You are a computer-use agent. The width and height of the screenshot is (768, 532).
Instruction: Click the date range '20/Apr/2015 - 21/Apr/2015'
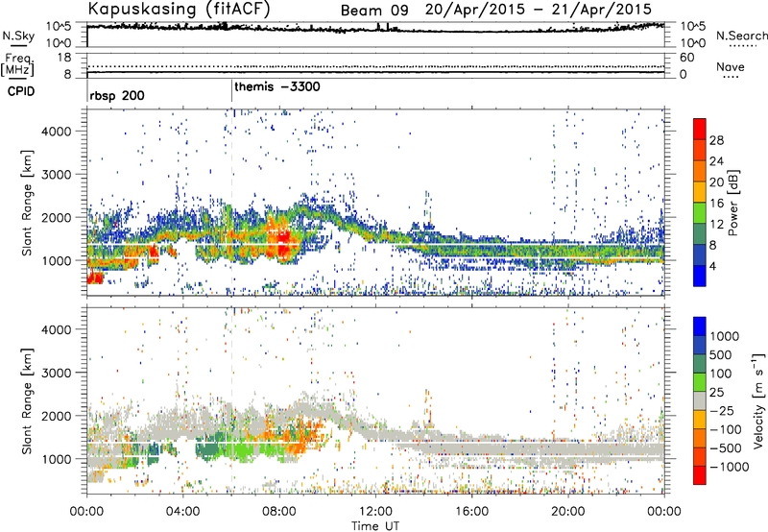[x=539, y=10]
